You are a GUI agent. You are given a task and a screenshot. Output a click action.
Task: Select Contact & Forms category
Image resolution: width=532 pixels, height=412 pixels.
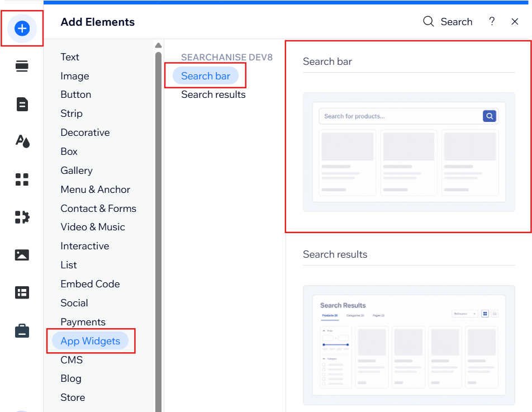point(98,209)
